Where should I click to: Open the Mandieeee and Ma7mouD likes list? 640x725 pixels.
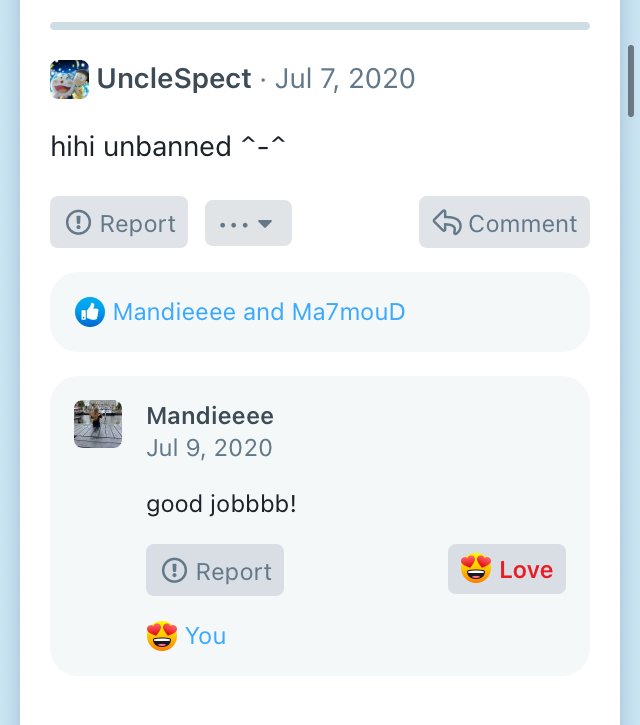click(259, 312)
